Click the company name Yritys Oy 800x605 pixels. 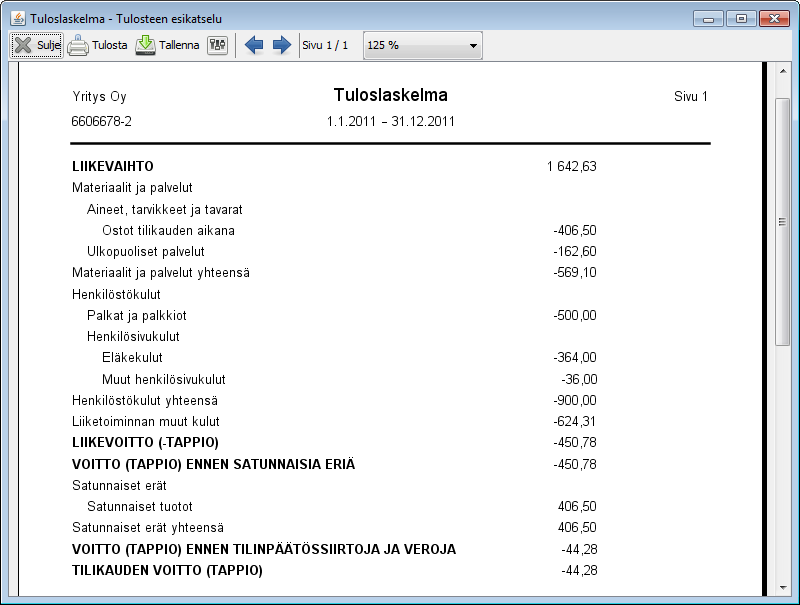(99, 96)
